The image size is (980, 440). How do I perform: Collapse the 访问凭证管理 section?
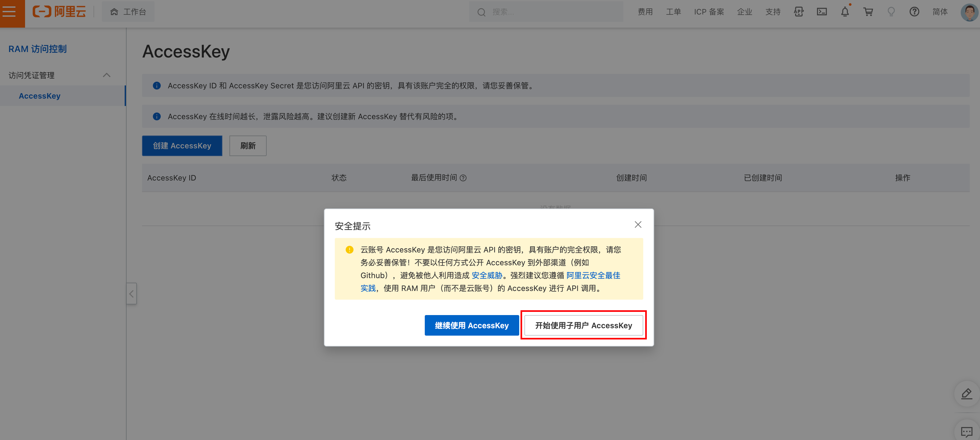point(107,75)
